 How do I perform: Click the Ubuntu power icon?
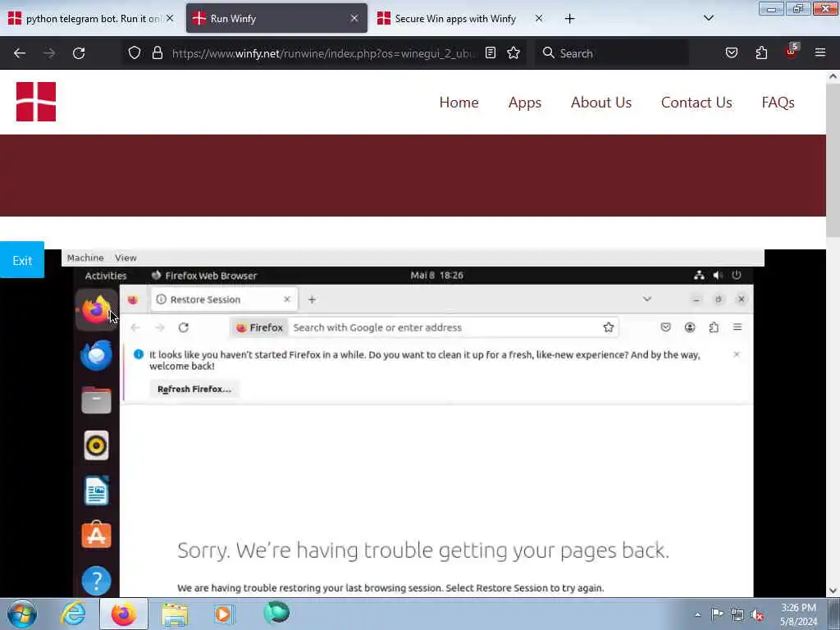[x=737, y=275]
